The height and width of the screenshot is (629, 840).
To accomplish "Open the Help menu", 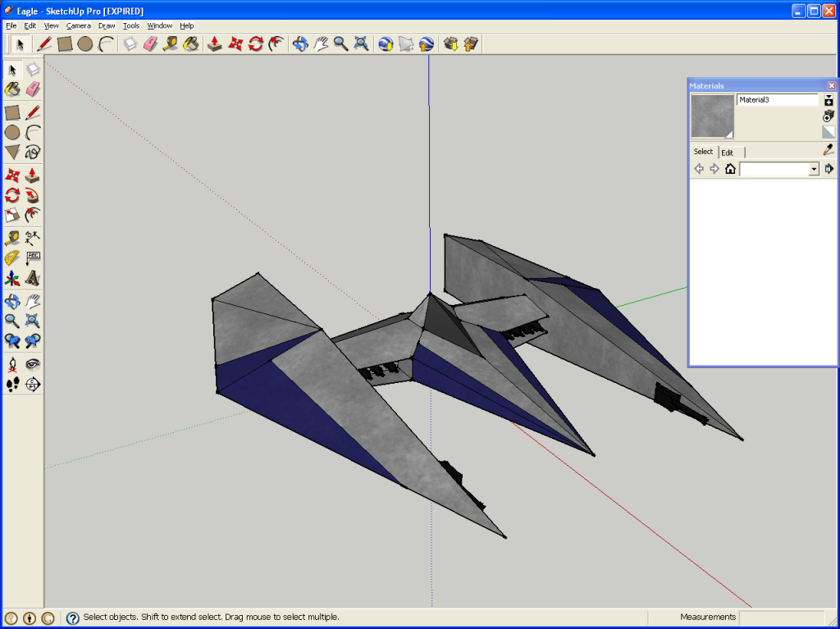I will [x=187, y=25].
